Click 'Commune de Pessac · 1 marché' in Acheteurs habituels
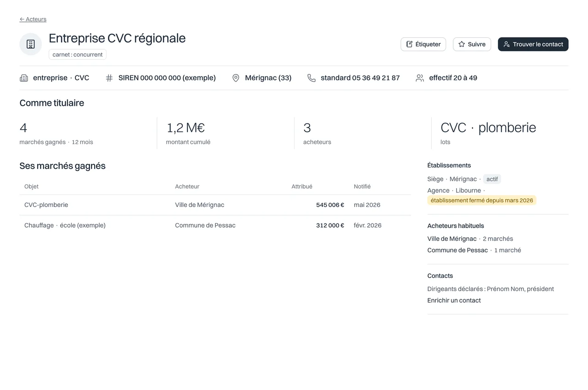This screenshot has width=588, height=390. pyautogui.click(x=474, y=250)
